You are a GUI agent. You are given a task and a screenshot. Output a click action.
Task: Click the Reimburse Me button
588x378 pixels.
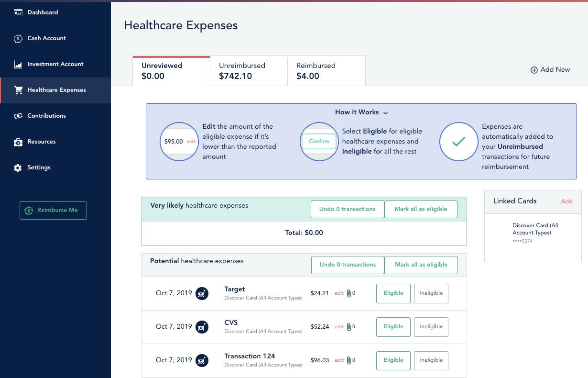(x=53, y=211)
